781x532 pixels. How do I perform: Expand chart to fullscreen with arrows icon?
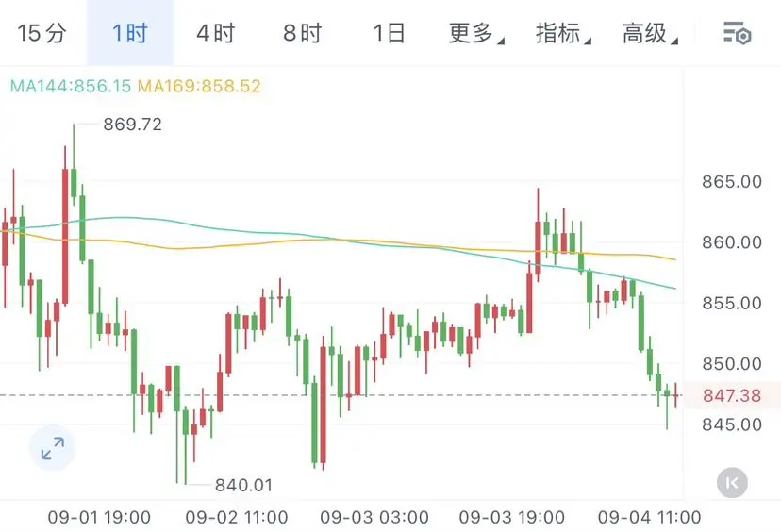[52, 448]
